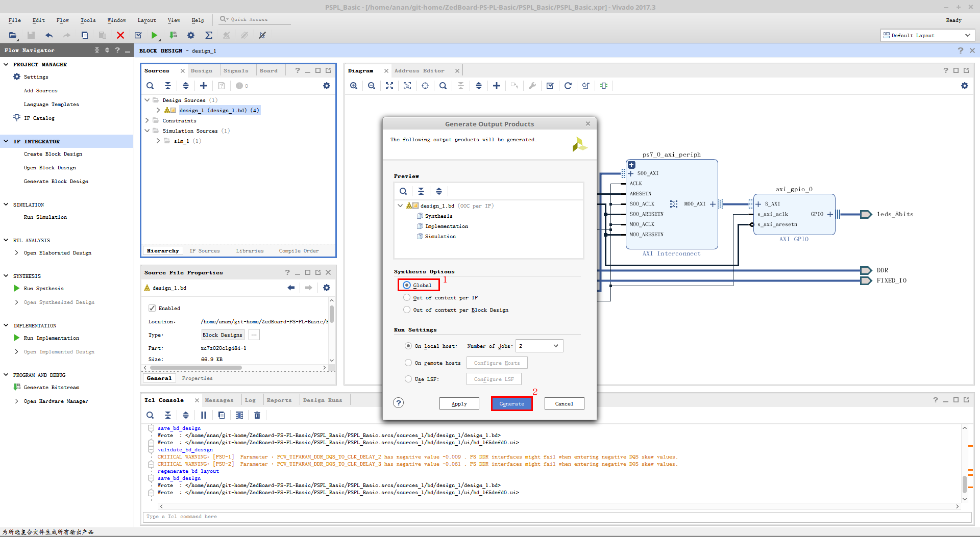Expand Open Elaborated Design item
Image resolution: width=980 pixels, height=537 pixels.
17,252
